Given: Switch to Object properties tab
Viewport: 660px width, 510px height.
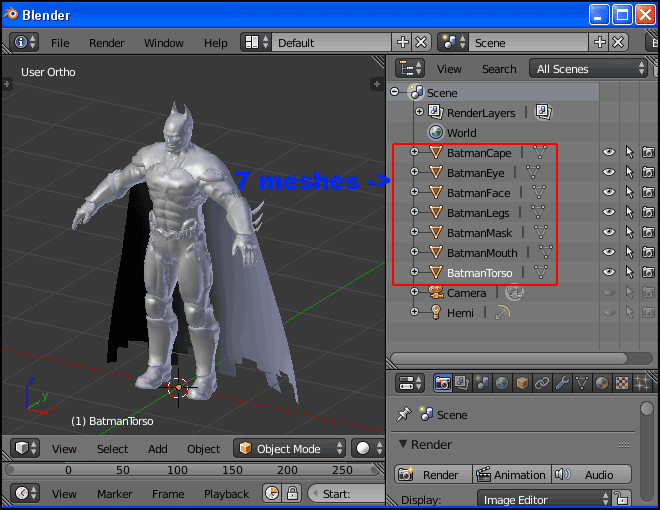Looking at the screenshot, I should click(522, 383).
